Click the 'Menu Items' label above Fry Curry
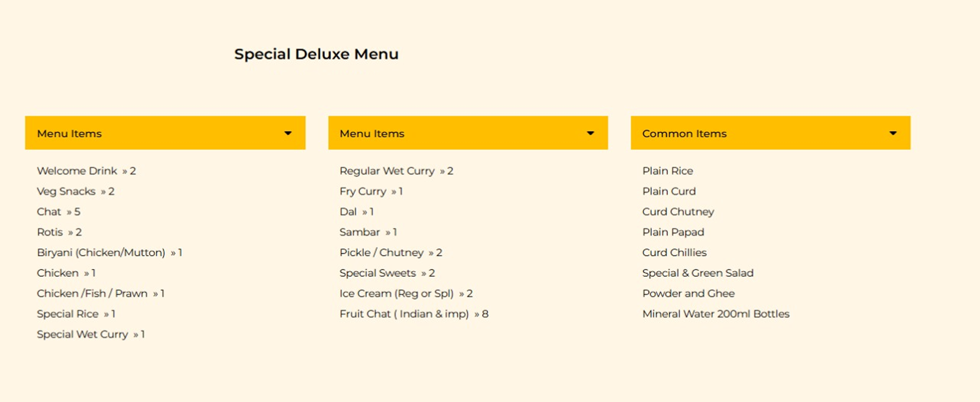Image resolution: width=980 pixels, height=402 pixels. point(372,134)
